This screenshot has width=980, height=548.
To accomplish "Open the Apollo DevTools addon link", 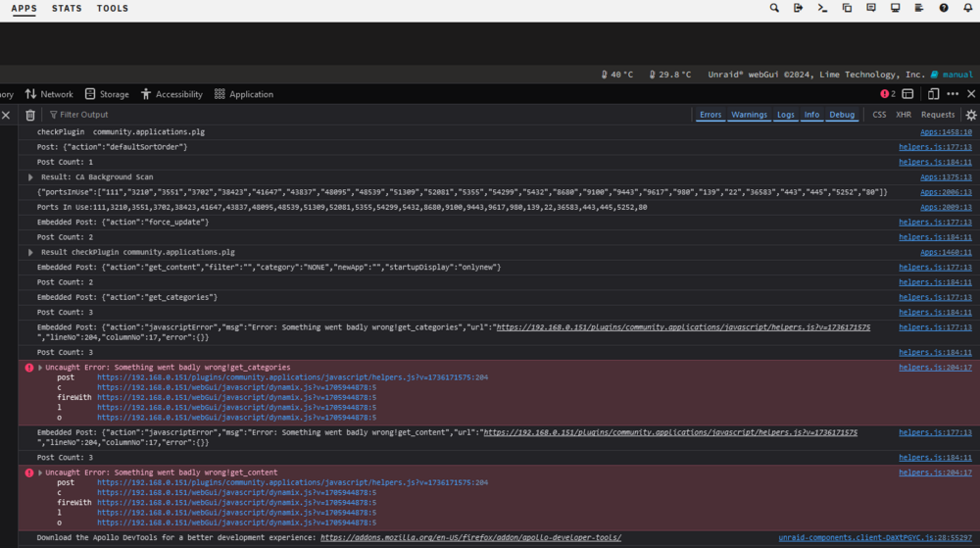I will tap(470, 537).
